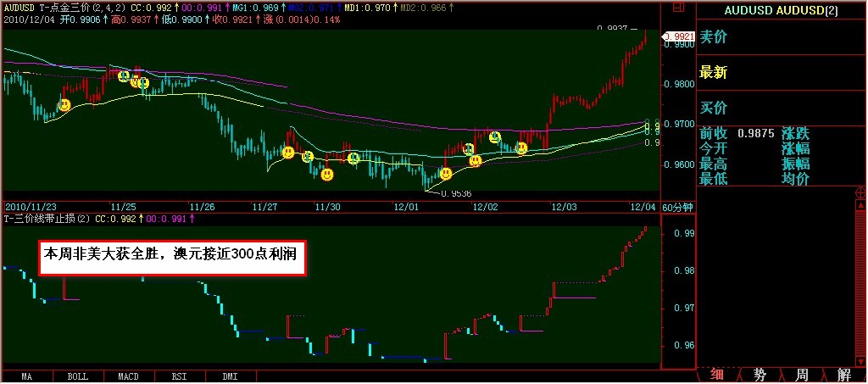
Task: Click the 最低 low label in quote panel
Action: click(x=714, y=179)
